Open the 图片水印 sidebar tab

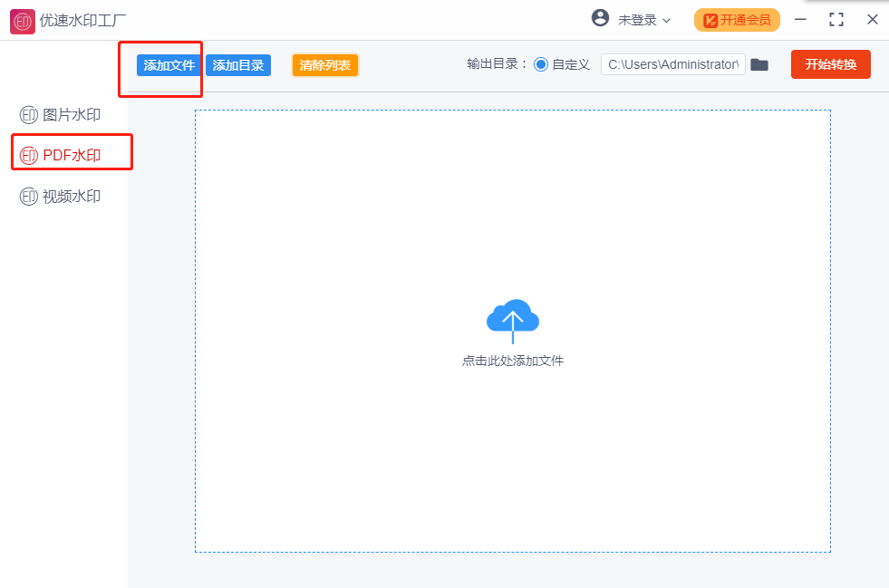[x=61, y=115]
